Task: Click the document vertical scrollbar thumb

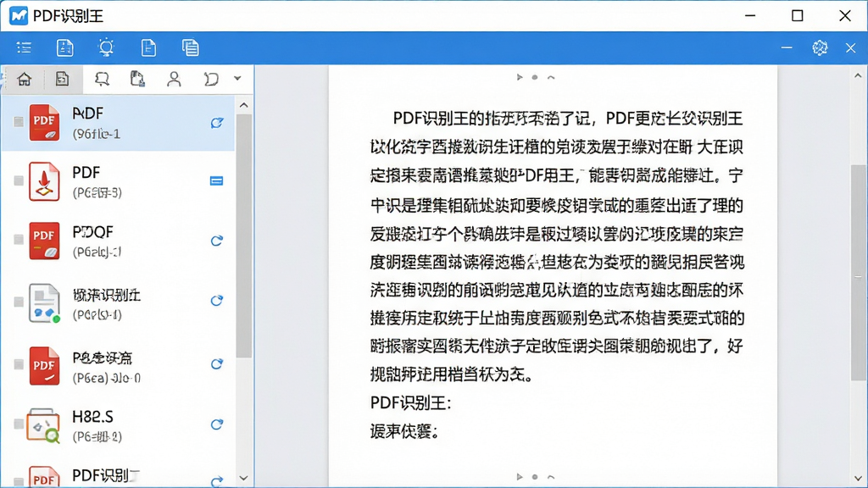Action: [859, 272]
